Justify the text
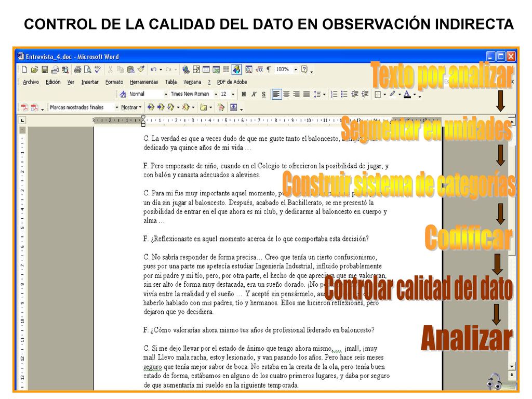Screen dimensions: 532x399 click(x=307, y=95)
